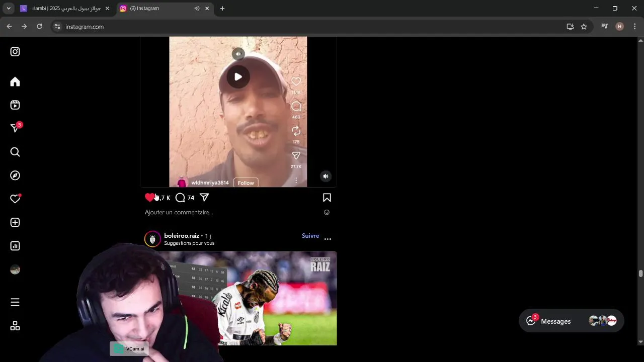Click the in-video share icon 27.7K
644x362 pixels.
[x=296, y=156]
